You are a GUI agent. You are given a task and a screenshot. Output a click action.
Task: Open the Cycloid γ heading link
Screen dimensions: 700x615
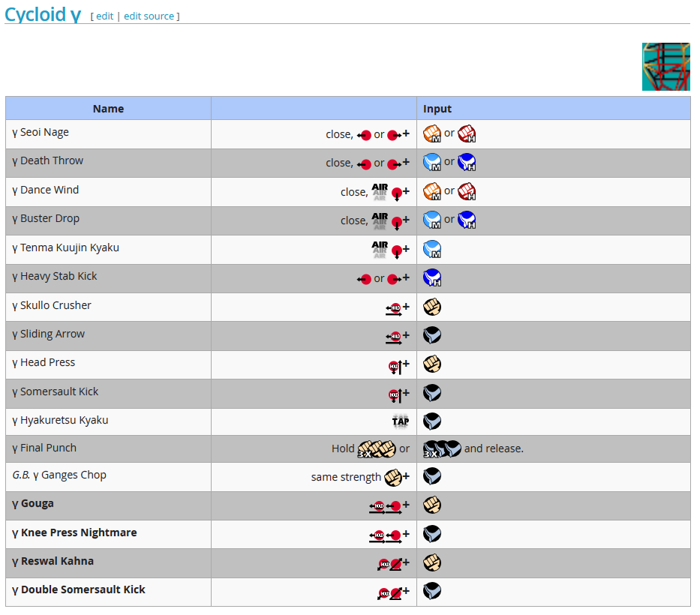pos(43,14)
